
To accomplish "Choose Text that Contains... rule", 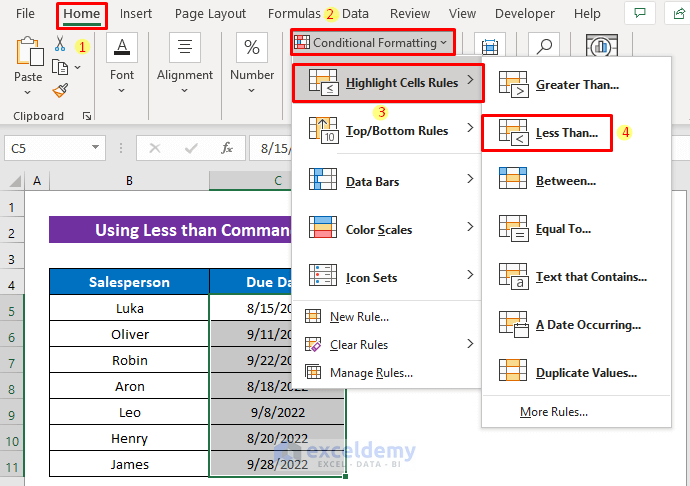I will click(x=576, y=277).
